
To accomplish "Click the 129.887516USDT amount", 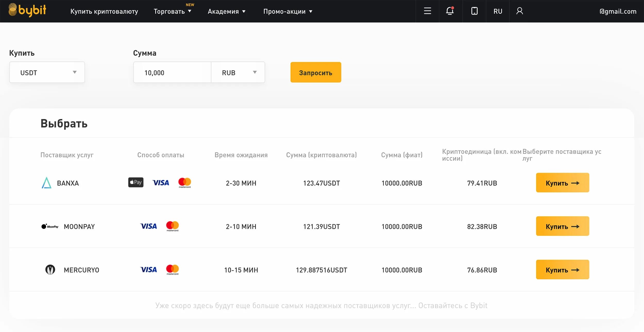I will coord(321,270).
